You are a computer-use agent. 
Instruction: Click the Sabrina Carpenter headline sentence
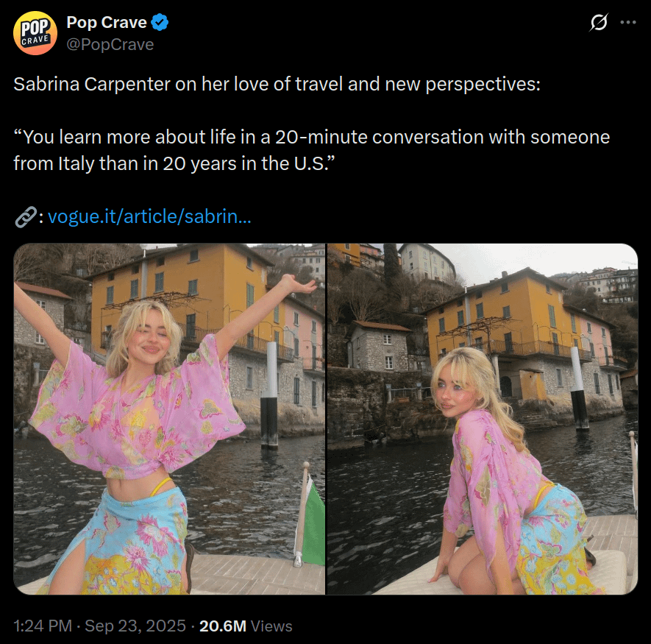277,85
